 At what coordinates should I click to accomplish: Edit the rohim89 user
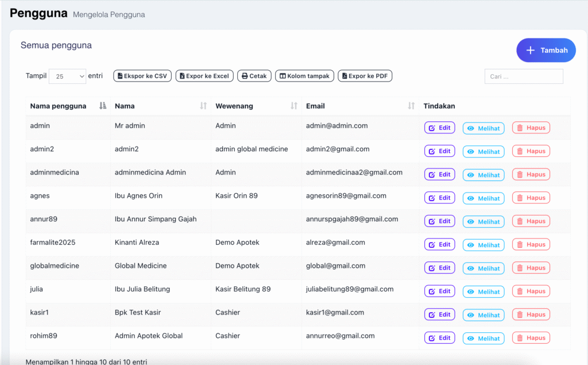click(x=439, y=338)
